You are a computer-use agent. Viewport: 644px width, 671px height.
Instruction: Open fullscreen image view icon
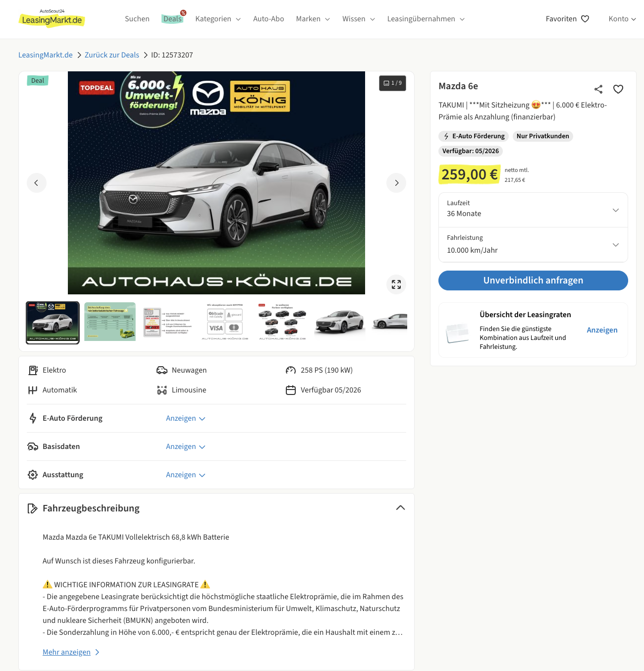pos(396,284)
